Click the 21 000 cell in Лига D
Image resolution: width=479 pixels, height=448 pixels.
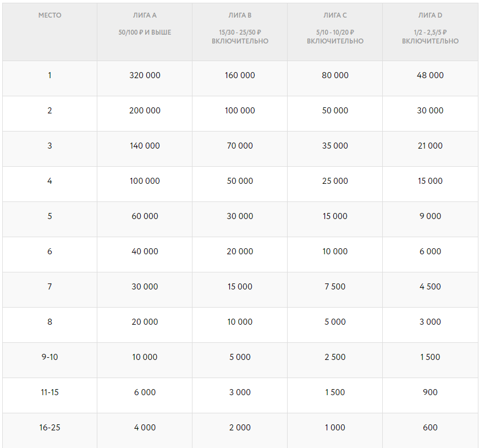(430, 146)
